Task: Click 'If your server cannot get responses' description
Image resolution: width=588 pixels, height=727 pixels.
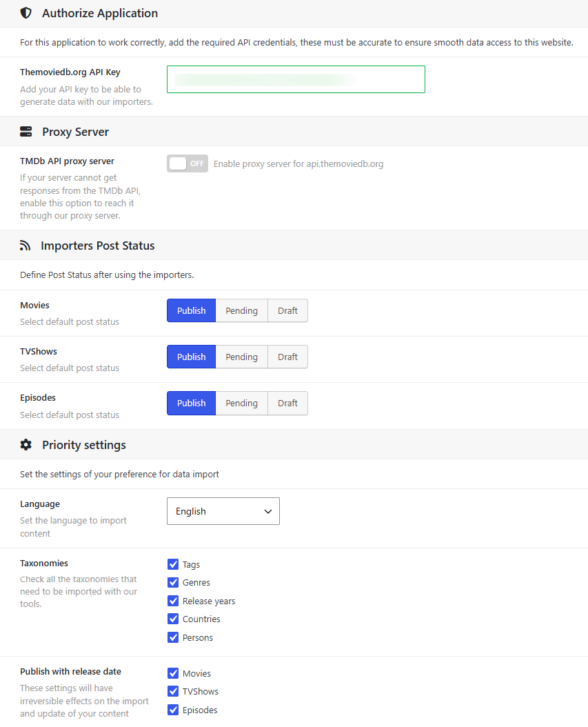Action: click(80, 197)
